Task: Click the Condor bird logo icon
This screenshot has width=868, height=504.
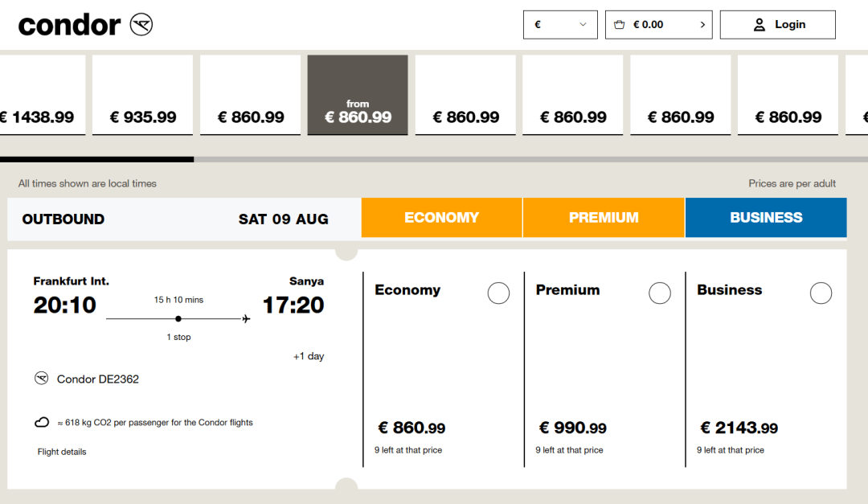Action: coord(141,25)
